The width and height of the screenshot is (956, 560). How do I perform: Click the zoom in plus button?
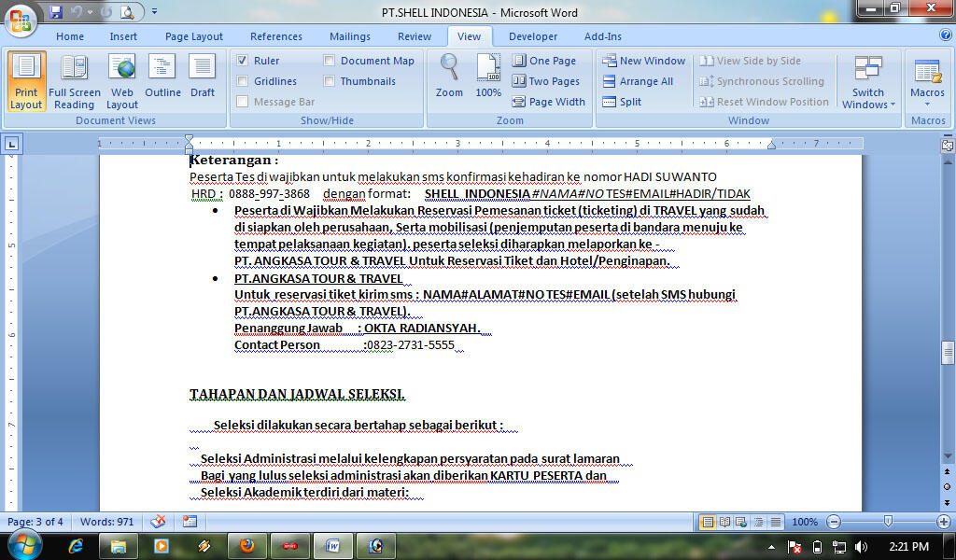943,523
